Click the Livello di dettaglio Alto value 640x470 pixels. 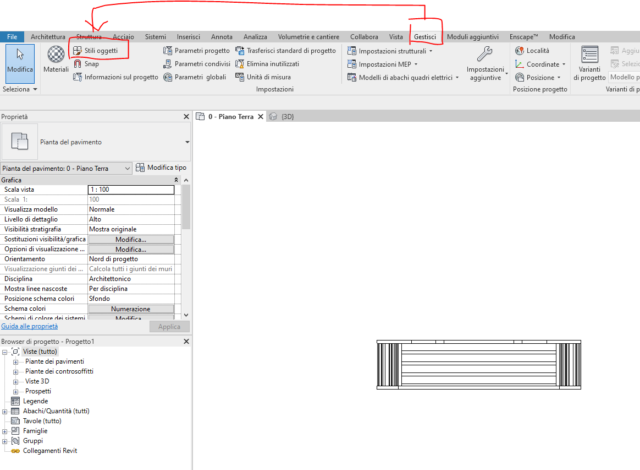coord(131,219)
